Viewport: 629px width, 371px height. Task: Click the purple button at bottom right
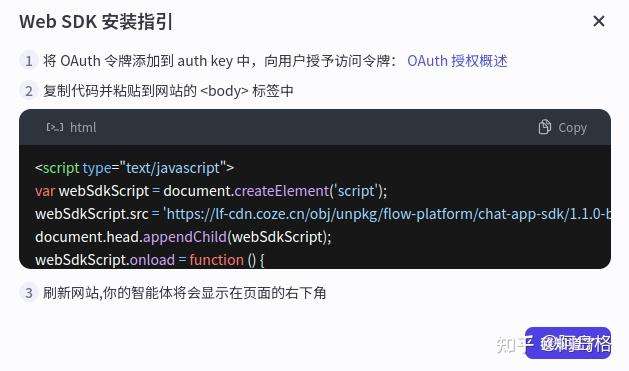(568, 343)
